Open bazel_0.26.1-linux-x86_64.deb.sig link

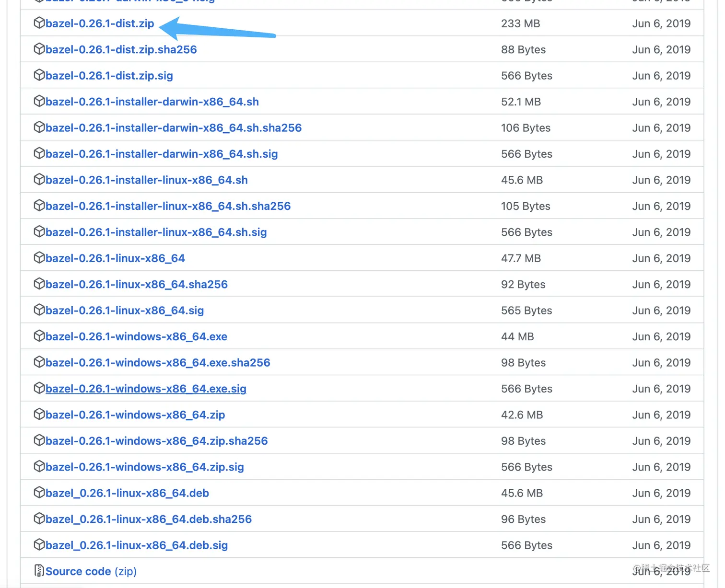point(137,545)
